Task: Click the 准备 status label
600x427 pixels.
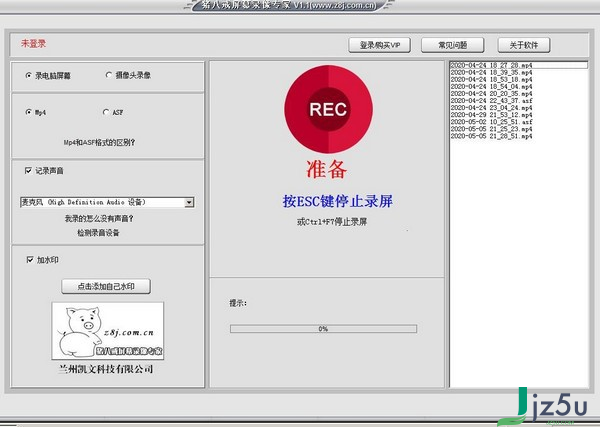Action: (x=326, y=169)
